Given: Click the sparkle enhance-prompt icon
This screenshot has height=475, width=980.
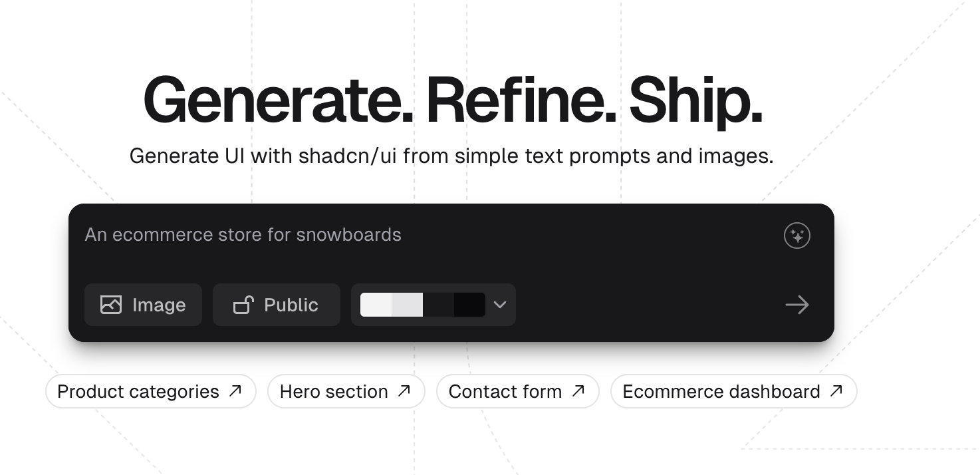Looking at the screenshot, I should tap(796, 236).
